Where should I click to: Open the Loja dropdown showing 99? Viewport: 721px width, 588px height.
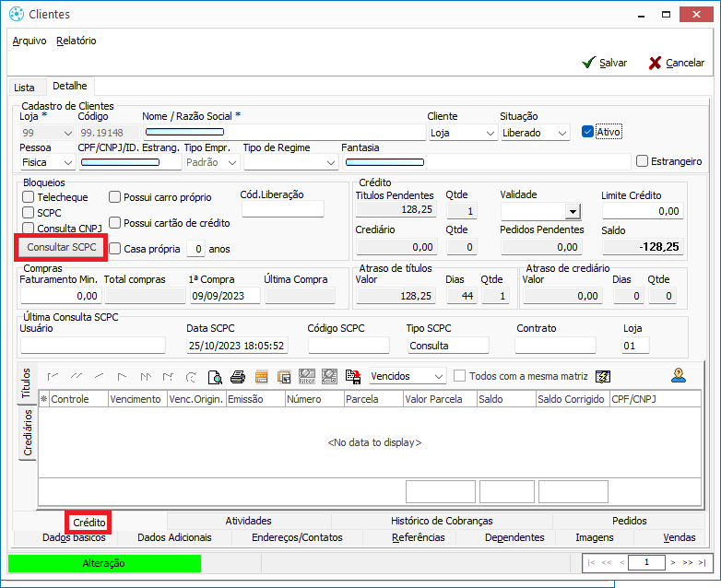tap(68, 133)
